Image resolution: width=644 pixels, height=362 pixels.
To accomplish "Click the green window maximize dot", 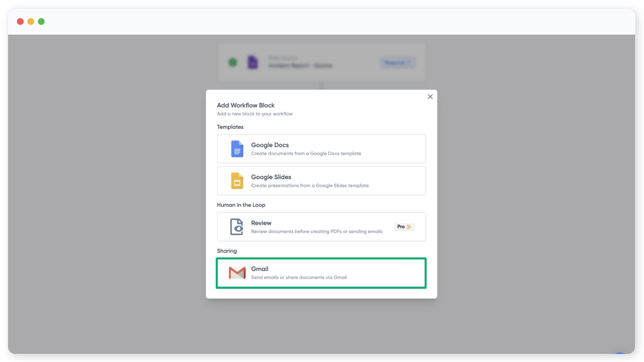I will coord(41,21).
